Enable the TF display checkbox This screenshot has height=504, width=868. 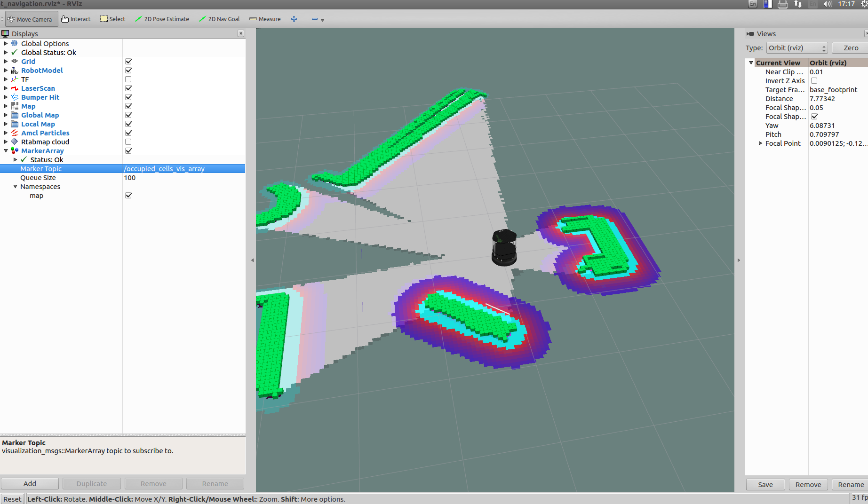(128, 79)
